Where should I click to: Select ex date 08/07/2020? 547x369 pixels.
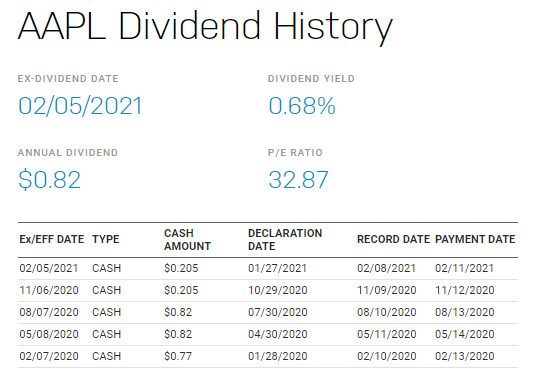(x=49, y=312)
